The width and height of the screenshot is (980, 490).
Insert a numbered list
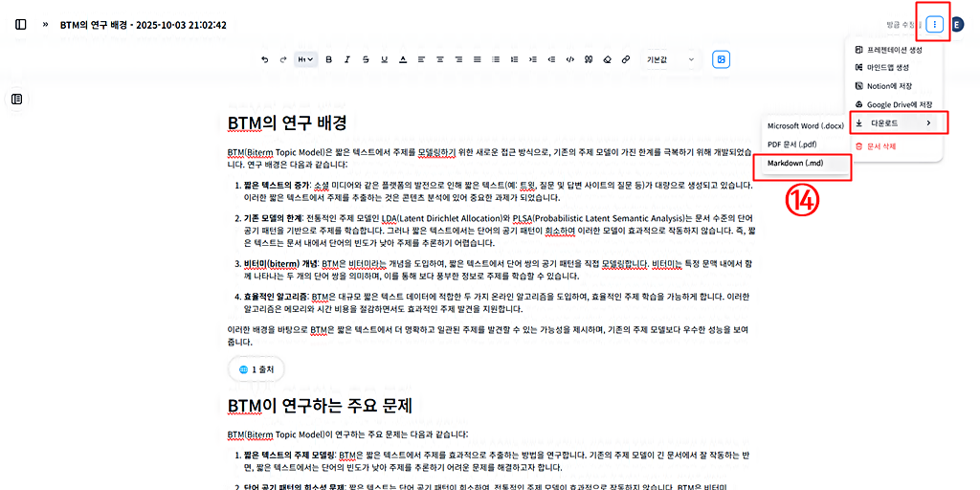tap(514, 59)
